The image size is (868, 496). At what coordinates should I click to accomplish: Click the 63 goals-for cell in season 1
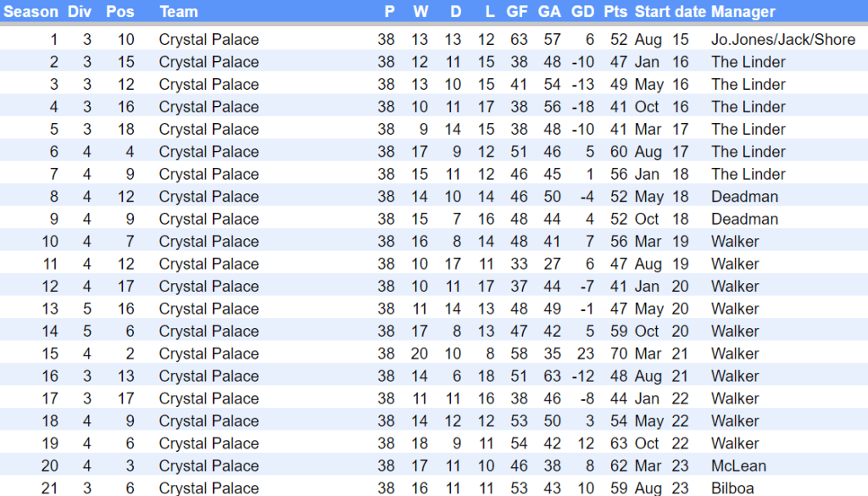pyautogui.click(x=519, y=40)
